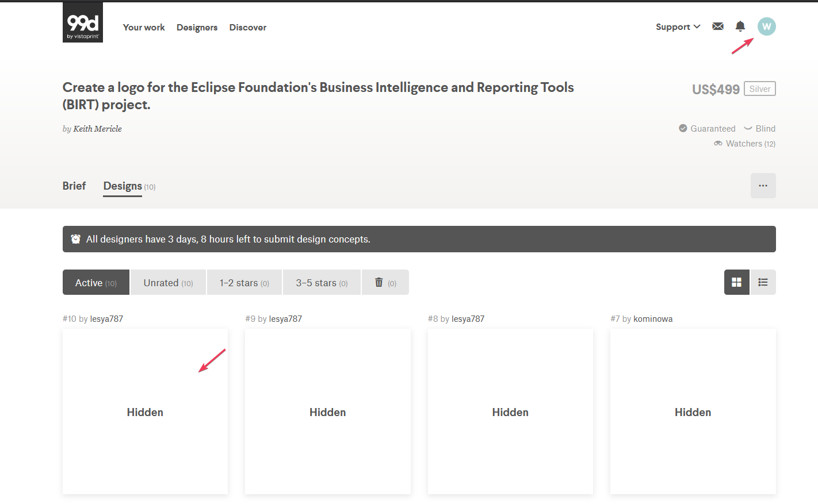
Task: Show designs rated 3–5 stars
Action: [x=322, y=283]
